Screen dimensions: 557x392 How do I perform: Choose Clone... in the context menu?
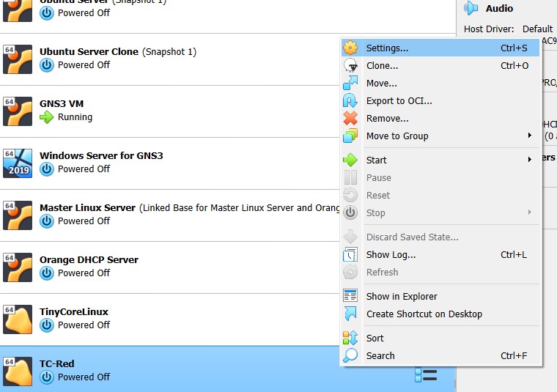click(440, 66)
